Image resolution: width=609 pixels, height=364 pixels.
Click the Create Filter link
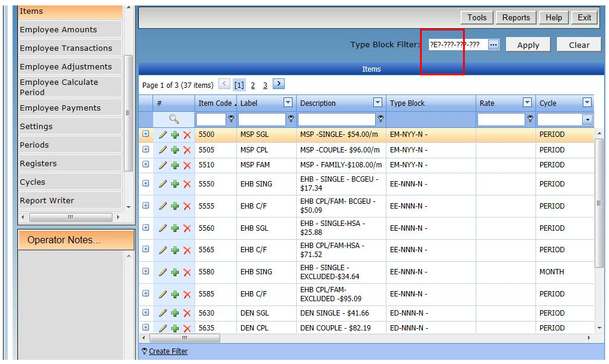[168, 351]
